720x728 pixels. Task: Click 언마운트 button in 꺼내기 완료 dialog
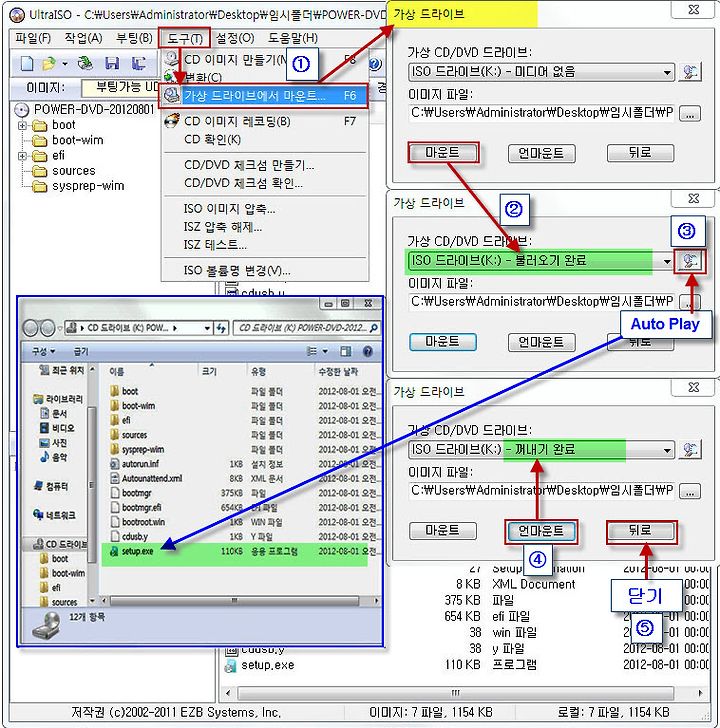[x=541, y=531]
